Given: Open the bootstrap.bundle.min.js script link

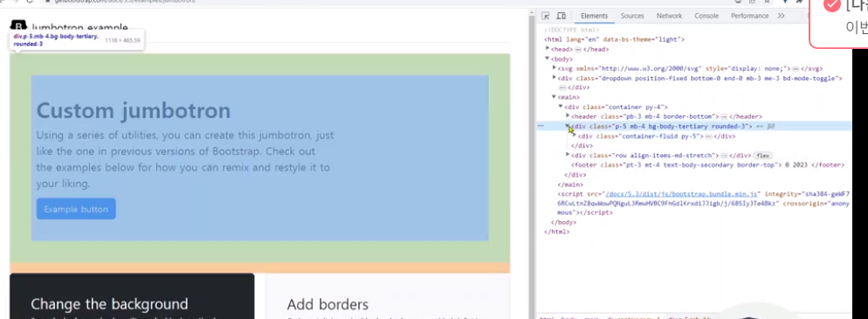Looking at the screenshot, I should click(682, 194).
